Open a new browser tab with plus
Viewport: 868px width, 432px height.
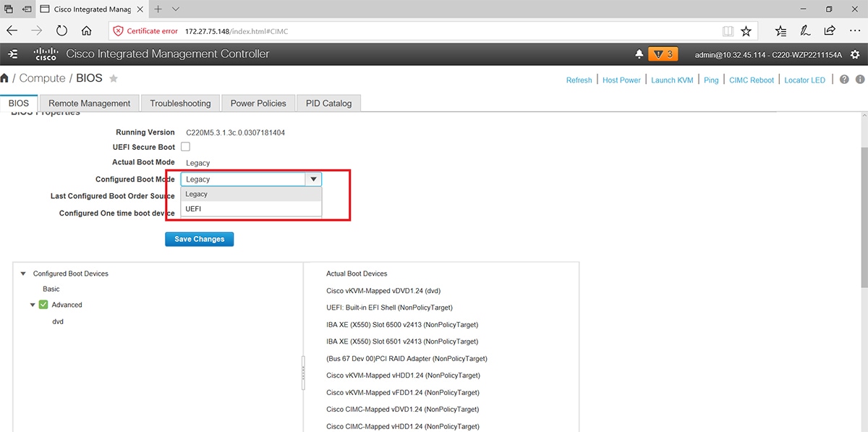click(157, 9)
